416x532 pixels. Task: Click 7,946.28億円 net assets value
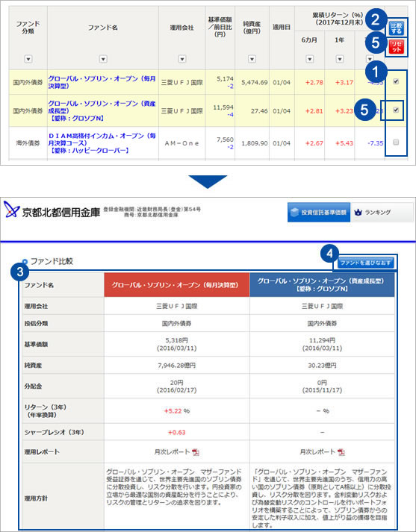point(176,366)
